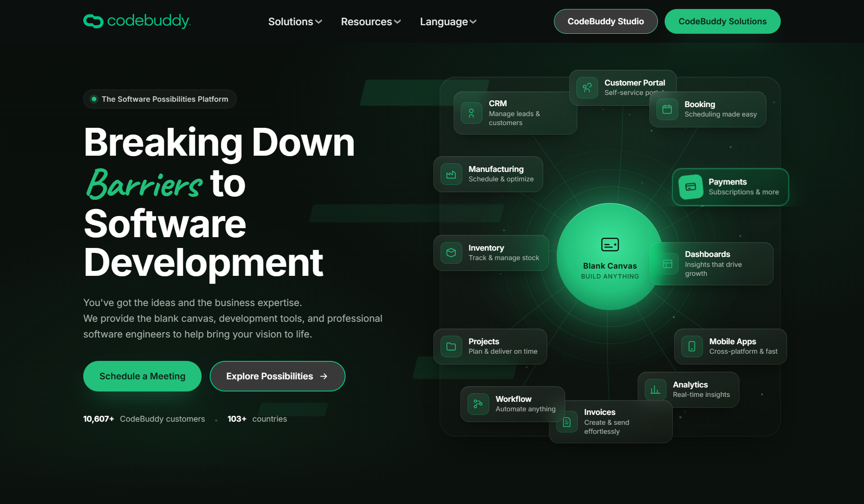
Task: Click the Mobile Apps phone icon
Action: (x=692, y=346)
